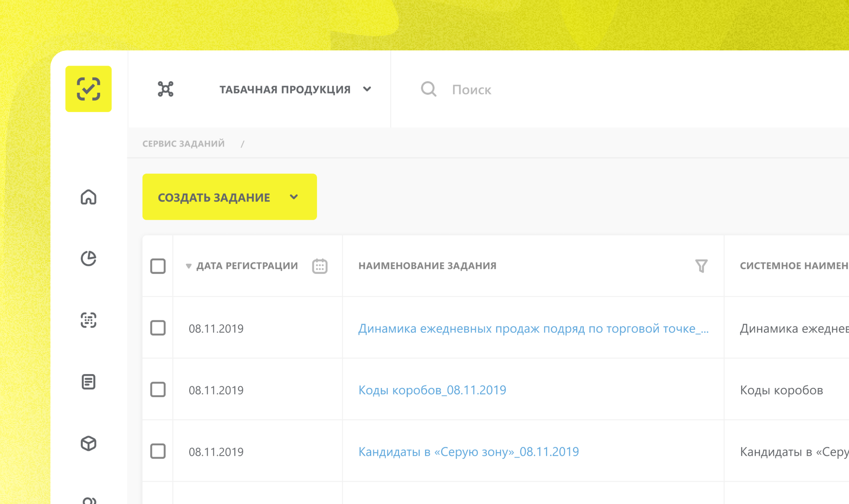Click the magnifier search icon

(x=428, y=89)
